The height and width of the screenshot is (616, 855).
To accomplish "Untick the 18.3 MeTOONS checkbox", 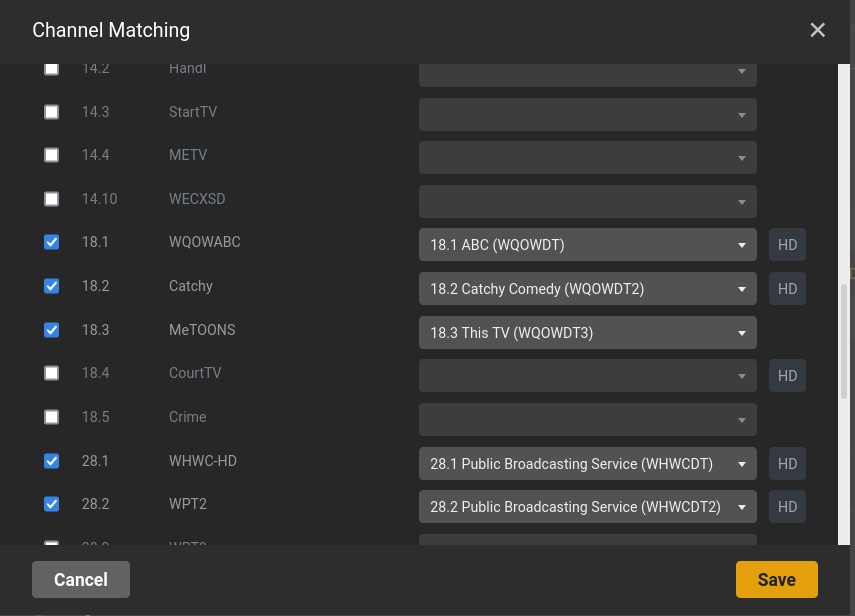I will (x=52, y=330).
